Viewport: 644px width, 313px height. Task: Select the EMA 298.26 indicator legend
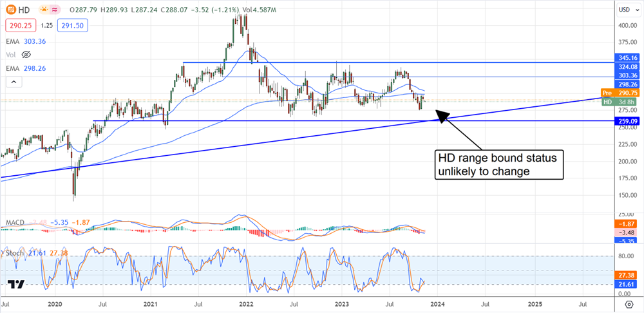26,68
